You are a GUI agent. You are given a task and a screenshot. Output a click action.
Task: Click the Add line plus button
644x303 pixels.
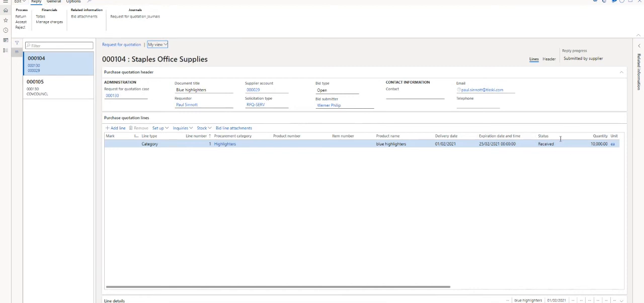click(x=115, y=128)
